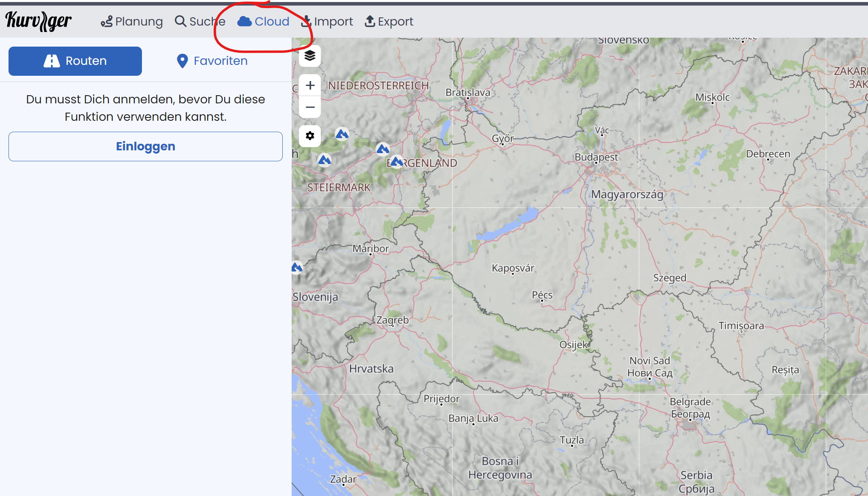The width and height of the screenshot is (868, 496).
Task: Click mountain pass marker on Burgenland label
Action: tap(397, 162)
